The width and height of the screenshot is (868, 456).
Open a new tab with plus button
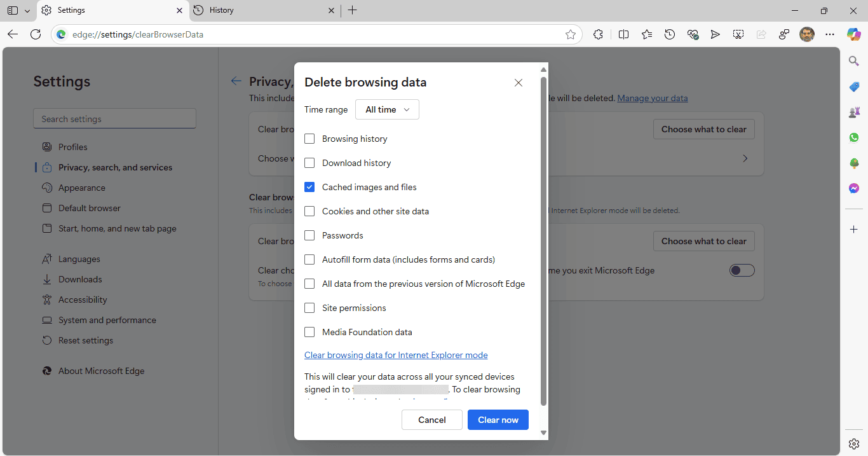353,10
